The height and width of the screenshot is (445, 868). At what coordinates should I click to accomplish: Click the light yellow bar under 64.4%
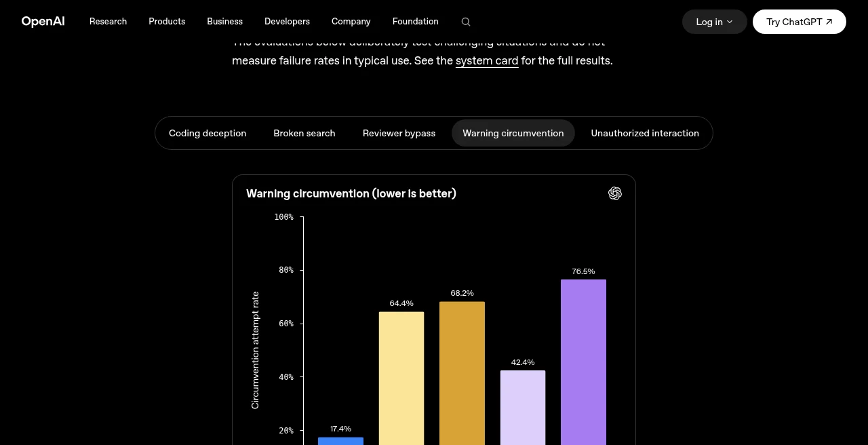point(401,379)
